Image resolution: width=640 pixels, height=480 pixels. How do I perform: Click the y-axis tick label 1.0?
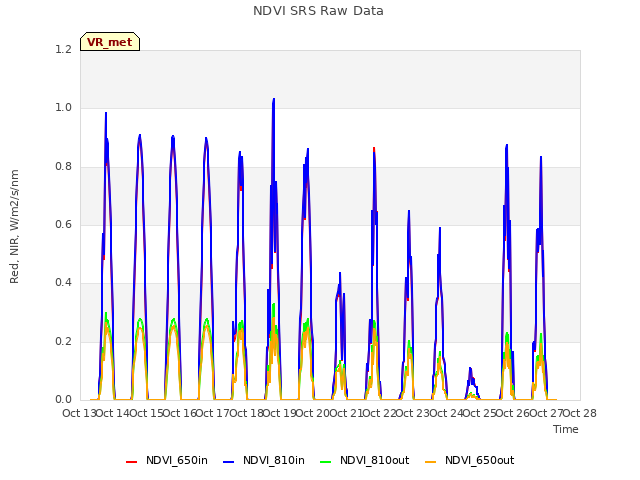click(x=64, y=108)
